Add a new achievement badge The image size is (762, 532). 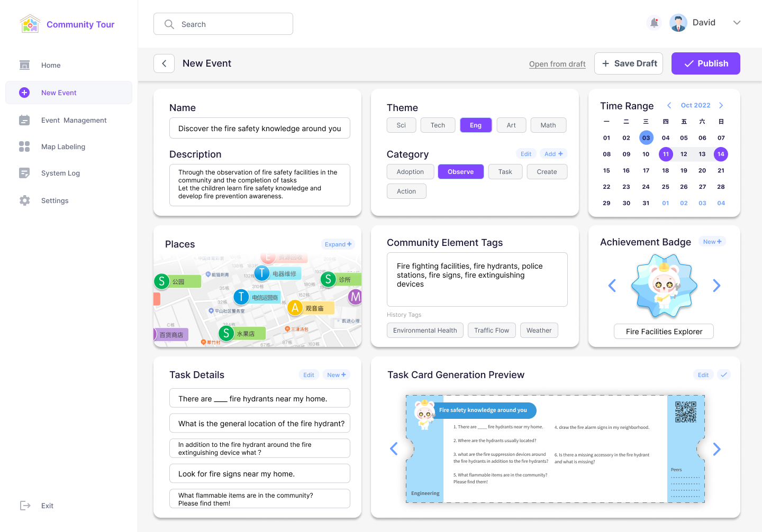pyautogui.click(x=712, y=242)
